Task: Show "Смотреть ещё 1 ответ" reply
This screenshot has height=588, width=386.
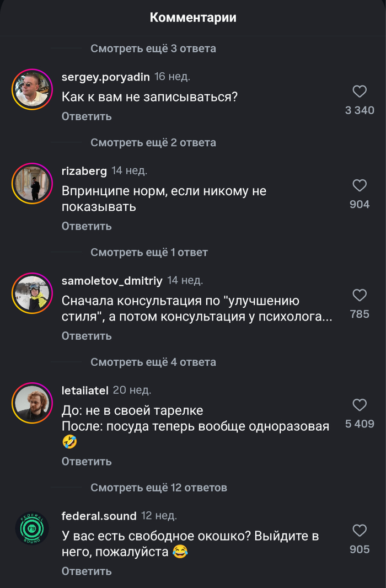Action: tap(149, 252)
